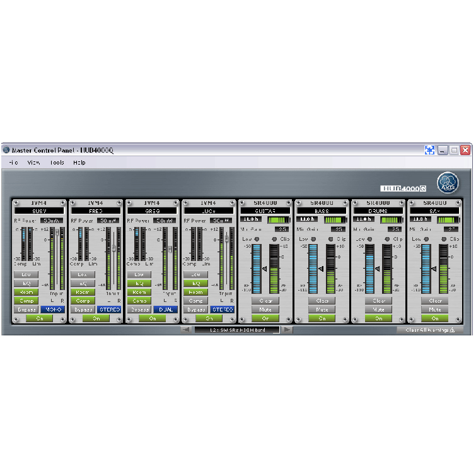Click the blue arrows icon in the title bar
Viewport: 476px width, 476px height.
click(x=429, y=150)
